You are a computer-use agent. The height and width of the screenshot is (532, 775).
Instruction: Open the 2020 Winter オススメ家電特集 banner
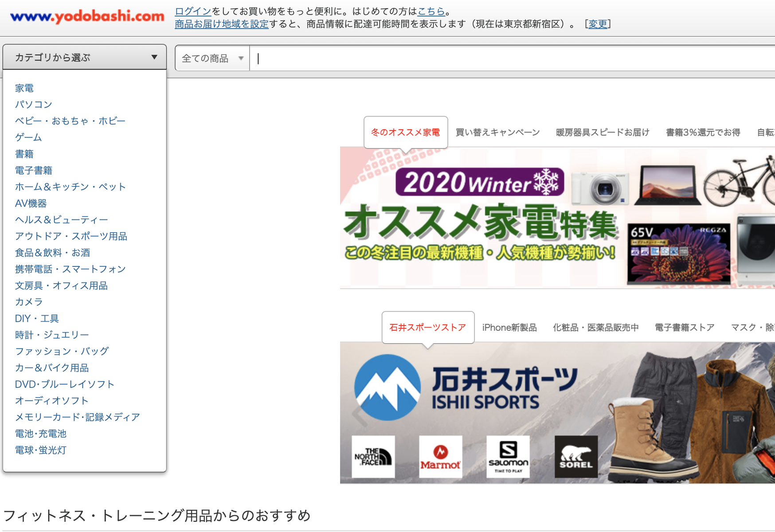point(557,218)
